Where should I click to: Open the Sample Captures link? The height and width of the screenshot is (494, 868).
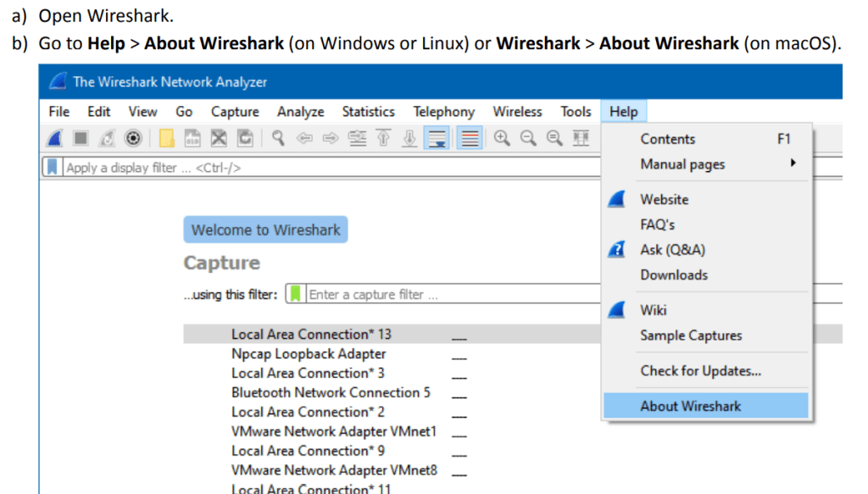tap(691, 336)
